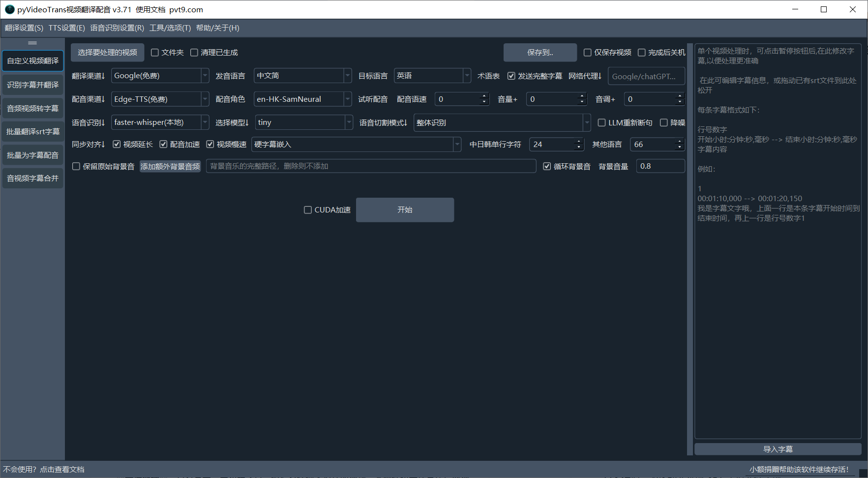
Task: Open 配音角色 en-HK-SamNeural dropdown
Action: point(303,99)
